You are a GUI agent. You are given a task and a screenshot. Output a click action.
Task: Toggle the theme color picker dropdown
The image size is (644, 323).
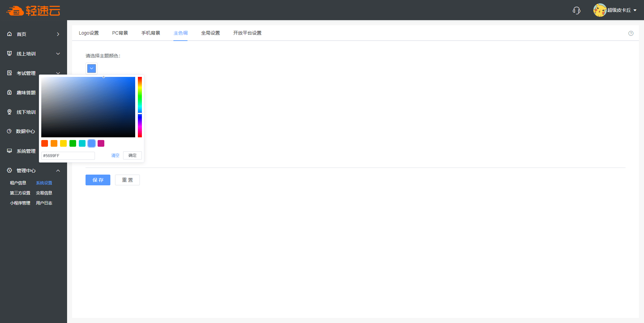(x=92, y=68)
